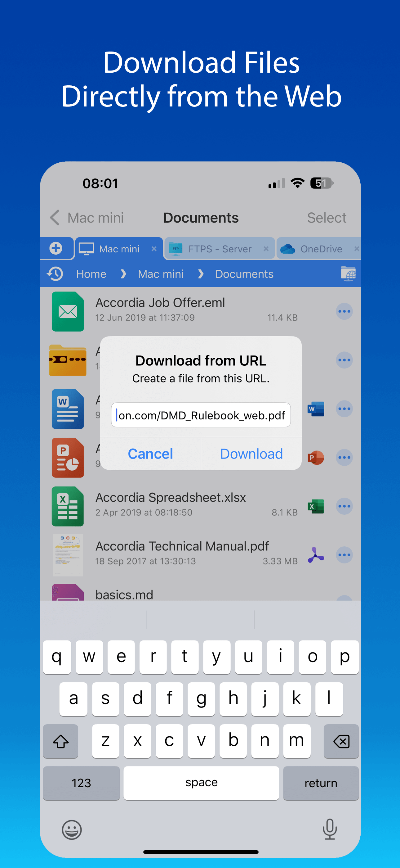
Task: Open more options for the Word document row
Action: click(x=344, y=409)
